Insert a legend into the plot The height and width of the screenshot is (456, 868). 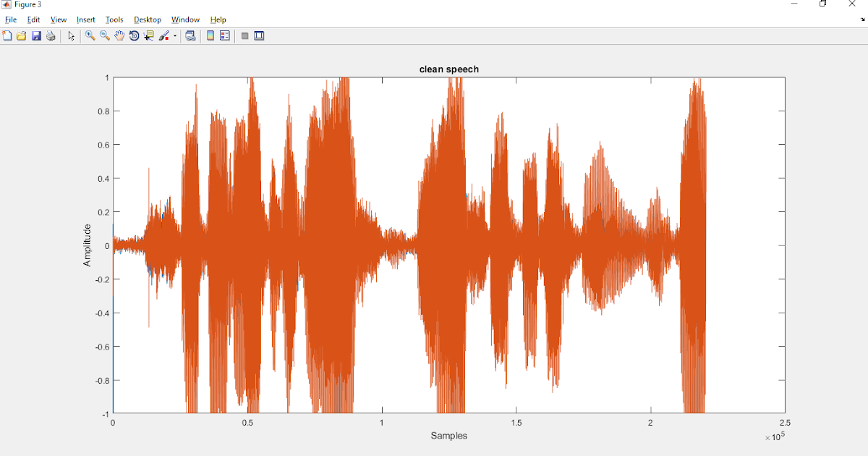tap(224, 35)
